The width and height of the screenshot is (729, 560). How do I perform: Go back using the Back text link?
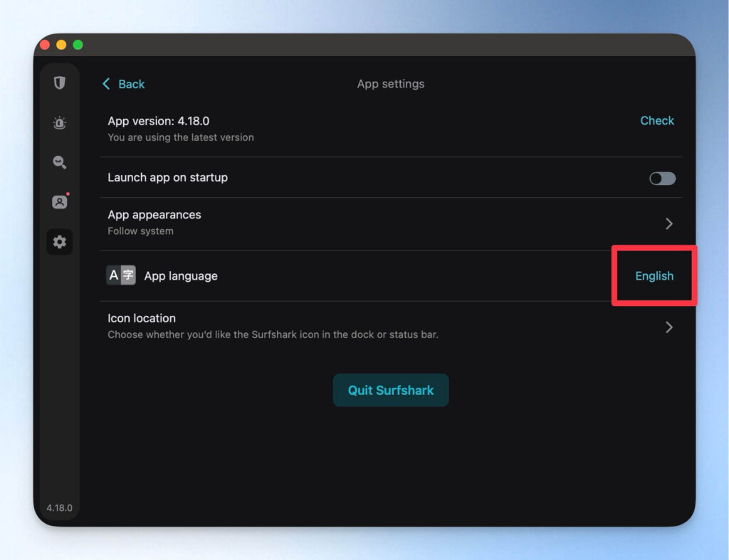pyautogui.click(x=131, y=84)
